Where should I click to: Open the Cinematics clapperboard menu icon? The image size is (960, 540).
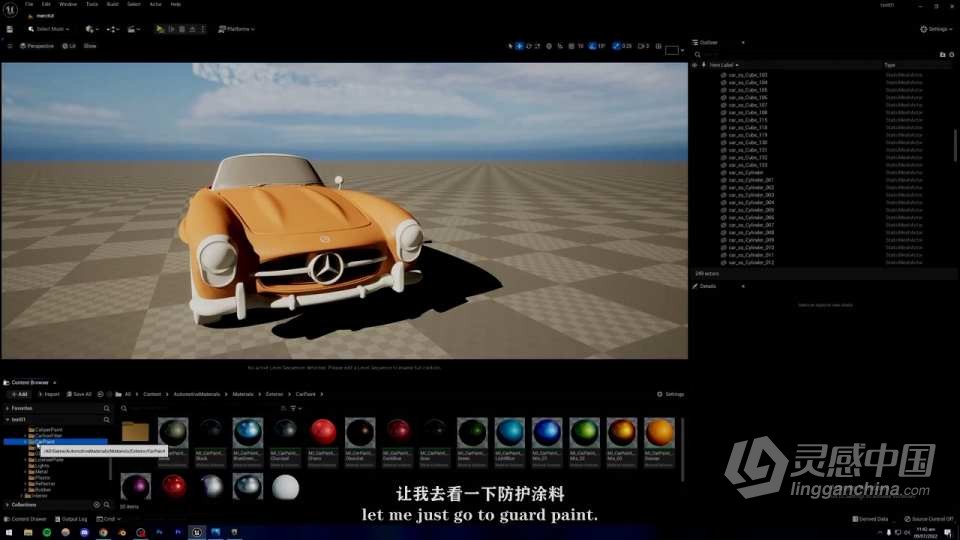coord(133,29)
